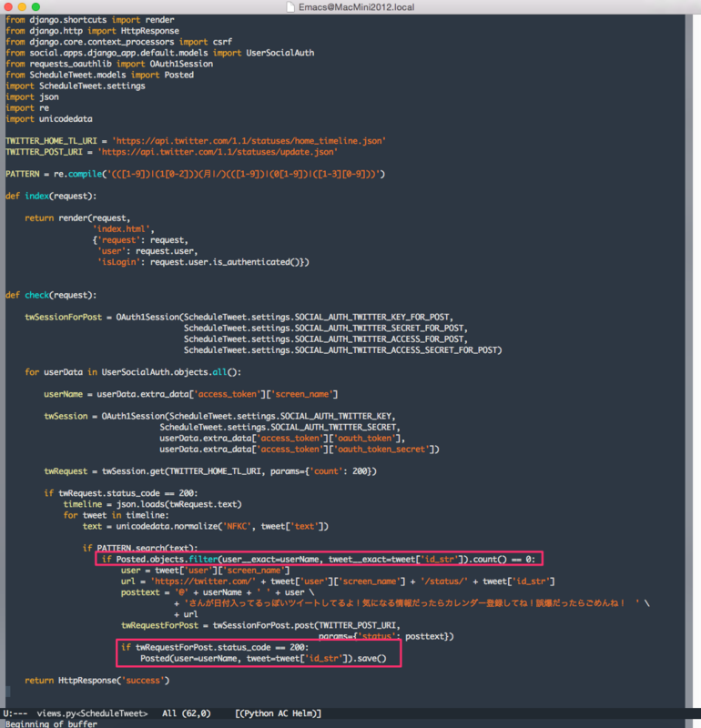Click the variable TWITTER_POST_URI definition name
701x728 pixels.
click(44, 152)
